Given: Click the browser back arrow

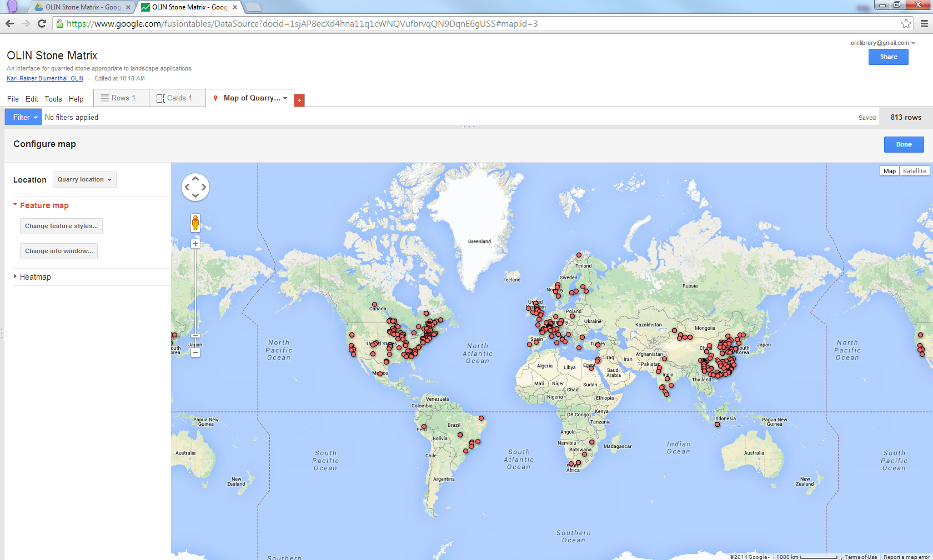Looking at the screenshot, I should (x=9, y=23).
